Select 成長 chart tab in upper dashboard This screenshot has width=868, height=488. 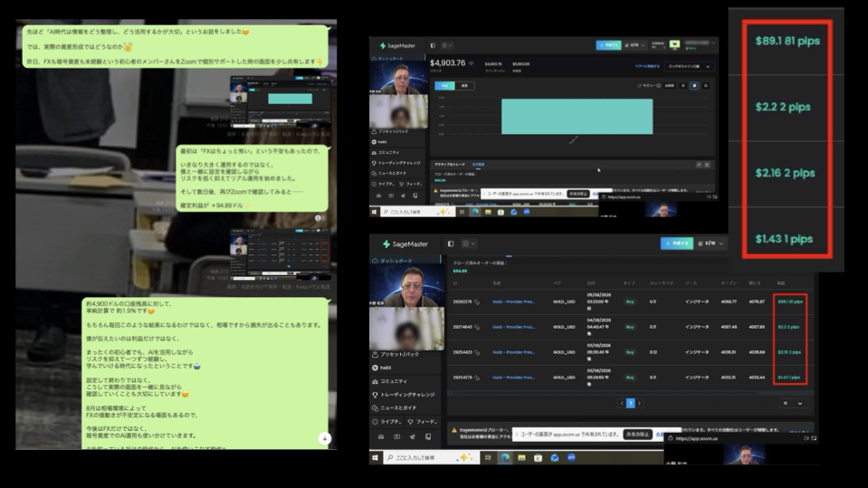[464, 86]
